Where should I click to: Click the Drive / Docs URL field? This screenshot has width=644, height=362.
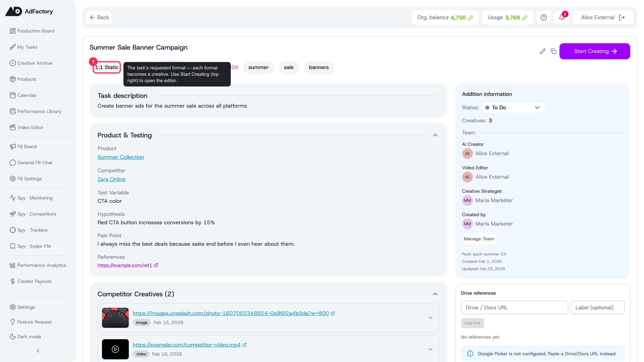[515, 307]
